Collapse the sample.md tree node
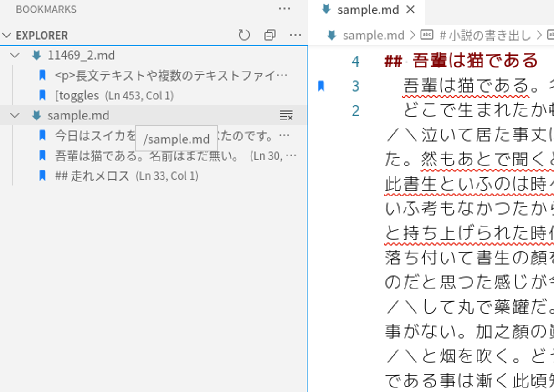This screenshot has width=554, height=392. [15, 115]
